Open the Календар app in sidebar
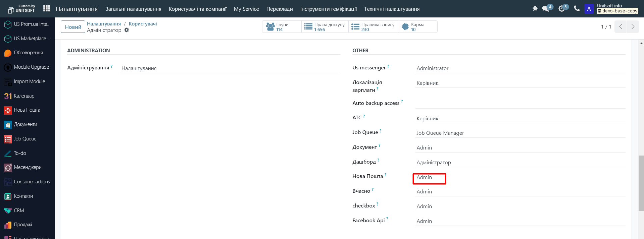 click(24, 96)
